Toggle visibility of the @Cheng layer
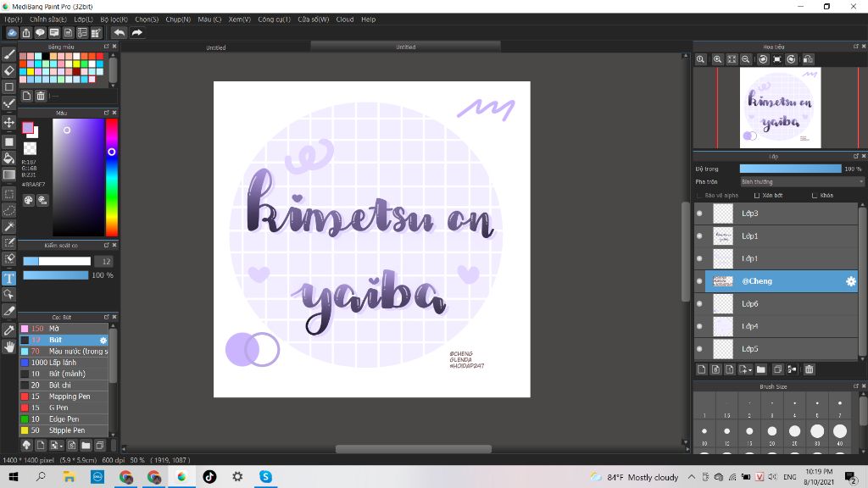 point(699,281)
